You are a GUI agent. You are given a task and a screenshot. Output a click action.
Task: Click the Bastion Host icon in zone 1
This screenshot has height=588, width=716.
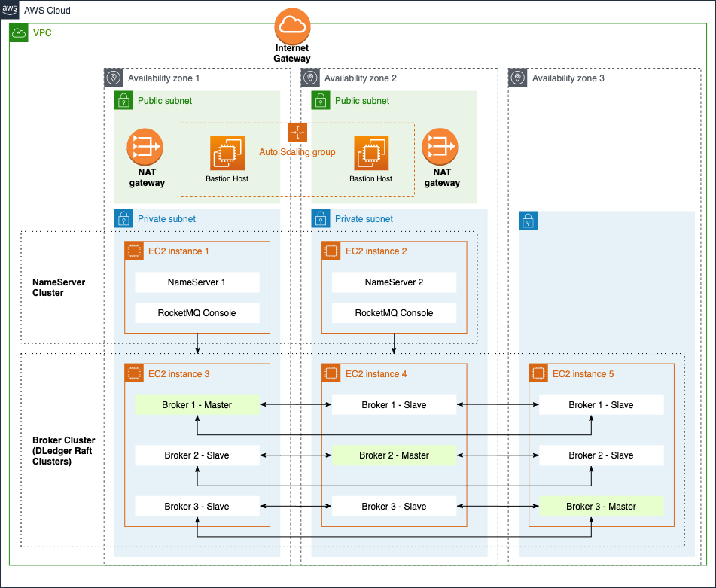coord(227,153)
